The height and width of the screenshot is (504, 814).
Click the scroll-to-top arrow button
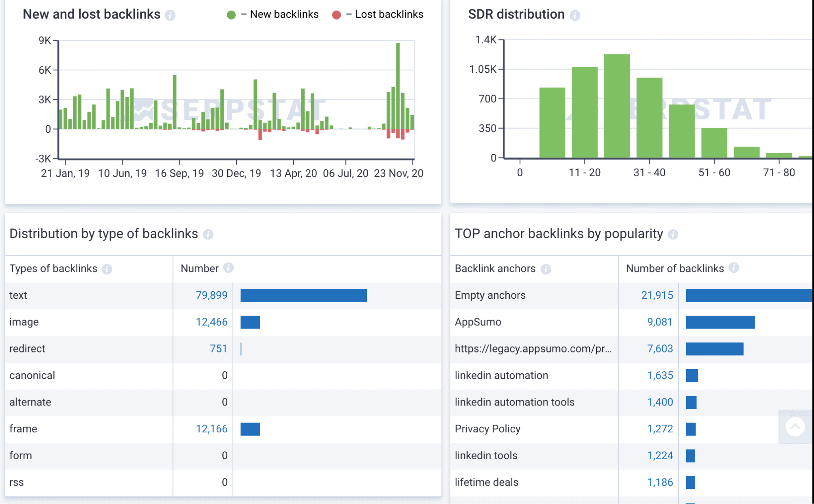click(795, 427)
